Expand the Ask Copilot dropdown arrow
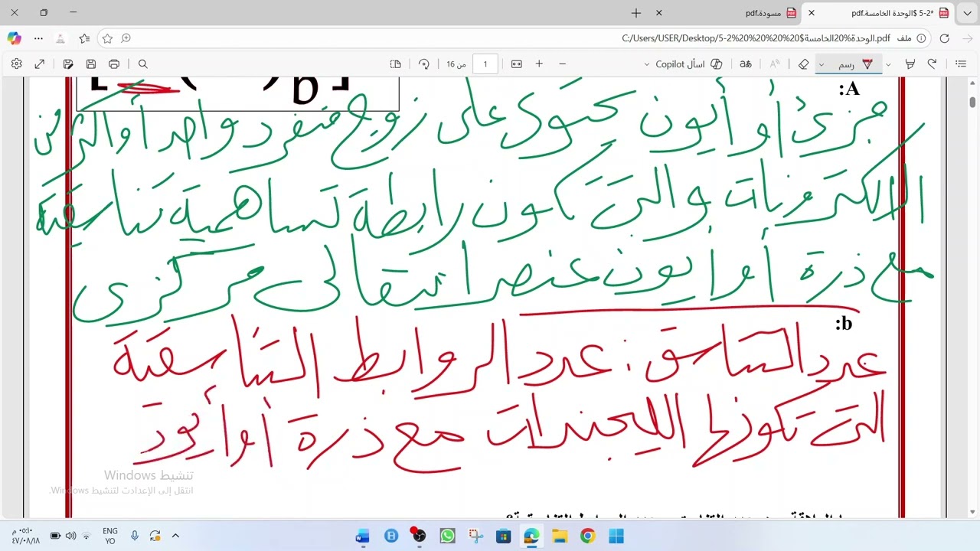Image resolution: width=980 pixels, height=551 pixels. pyautogui.click(x=647, y=64)
